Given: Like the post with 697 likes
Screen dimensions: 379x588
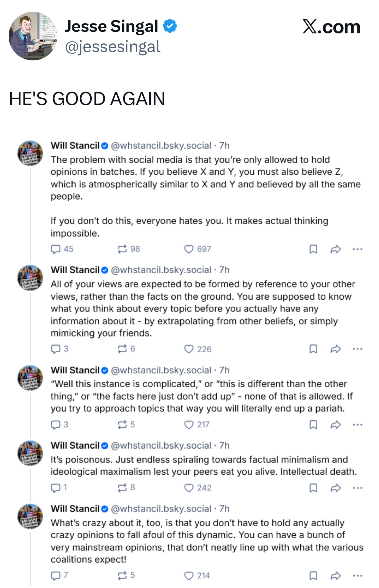Looking at the screenshot, I should coord(189,249).
